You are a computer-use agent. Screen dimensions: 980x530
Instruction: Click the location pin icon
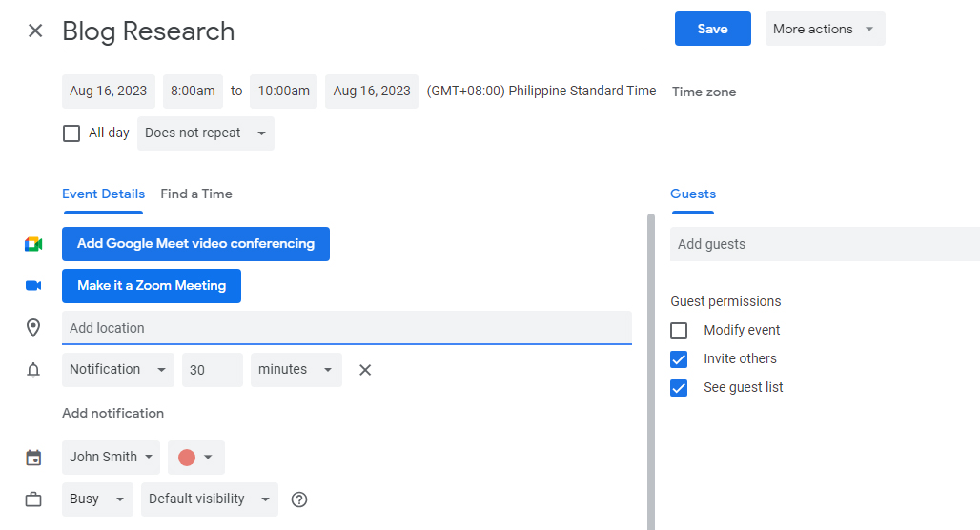tap(33, 328)
